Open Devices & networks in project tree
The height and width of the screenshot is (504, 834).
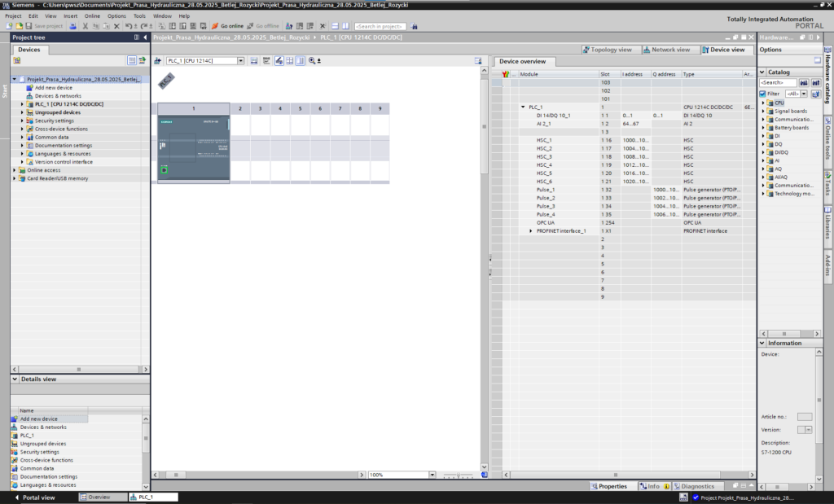click(58, 96)
